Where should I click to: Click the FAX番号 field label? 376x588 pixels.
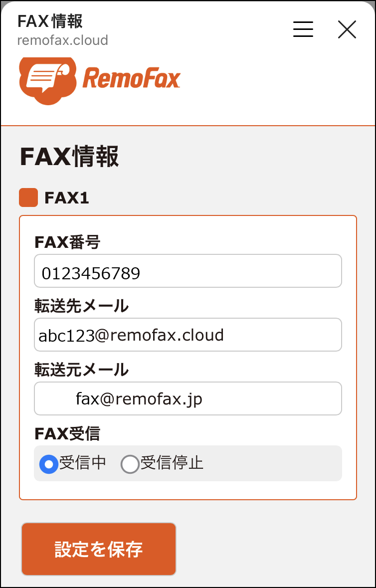(67, 243)
